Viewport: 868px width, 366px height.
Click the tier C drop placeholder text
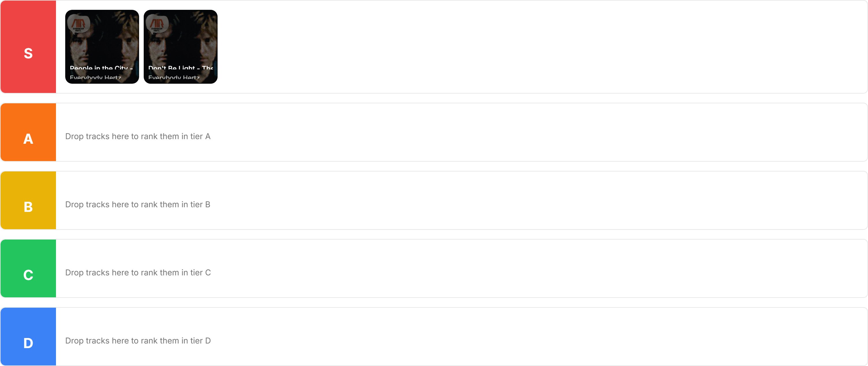click(x=138, y=273)
